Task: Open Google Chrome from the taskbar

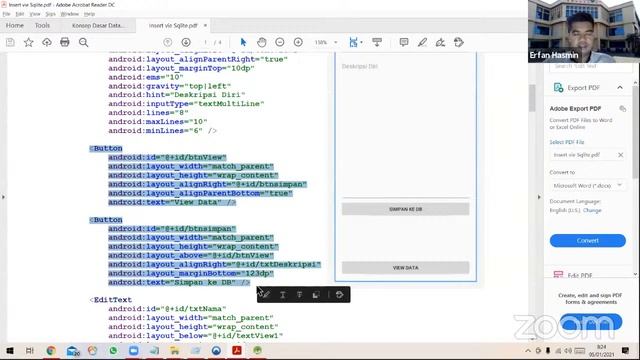Action: tap(51, 351)
